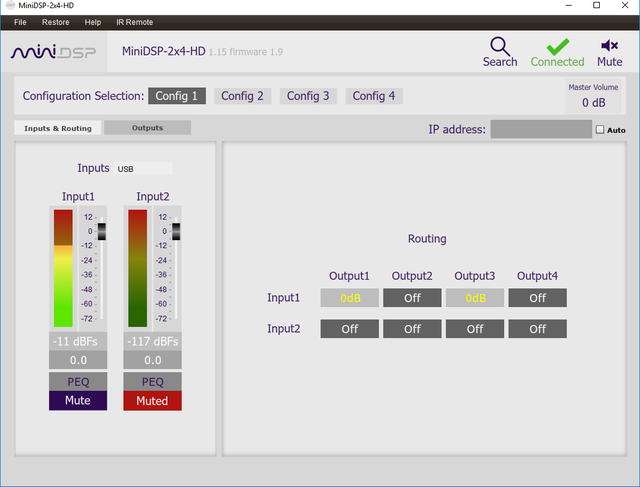
Task: Click the Input2 gain value field 0.0
Action: (x=153, y=360)
